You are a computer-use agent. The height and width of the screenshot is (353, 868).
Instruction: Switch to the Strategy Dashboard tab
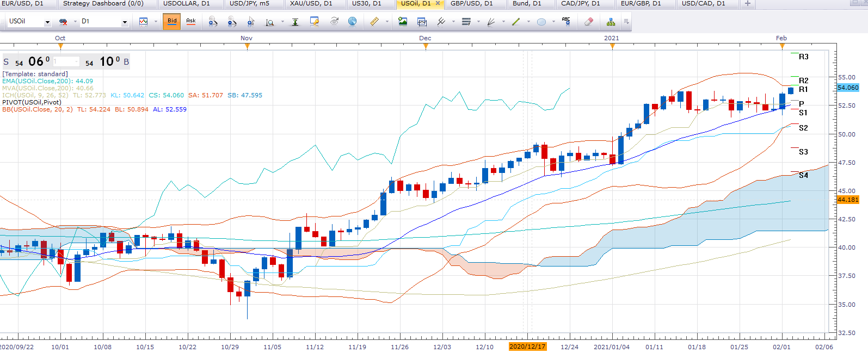(103, 4)
